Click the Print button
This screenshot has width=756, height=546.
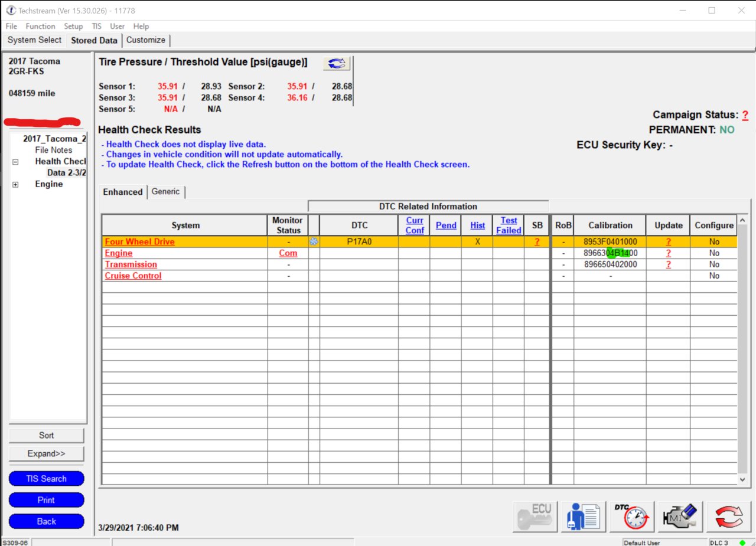pyautogui.click(x=47, y=500)
